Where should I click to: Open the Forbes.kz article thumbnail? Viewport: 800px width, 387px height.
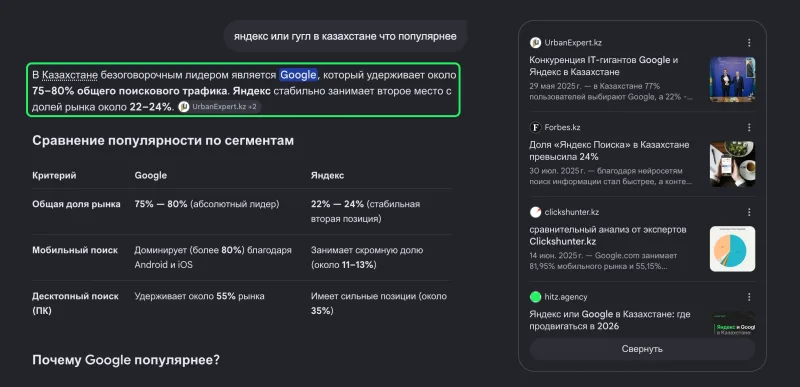tap(732, 164)
